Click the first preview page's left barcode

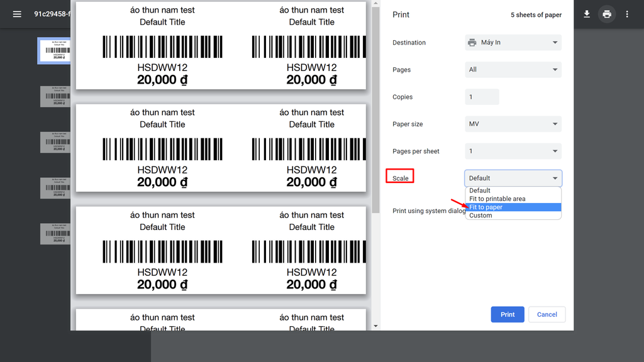tap(162, 47)
